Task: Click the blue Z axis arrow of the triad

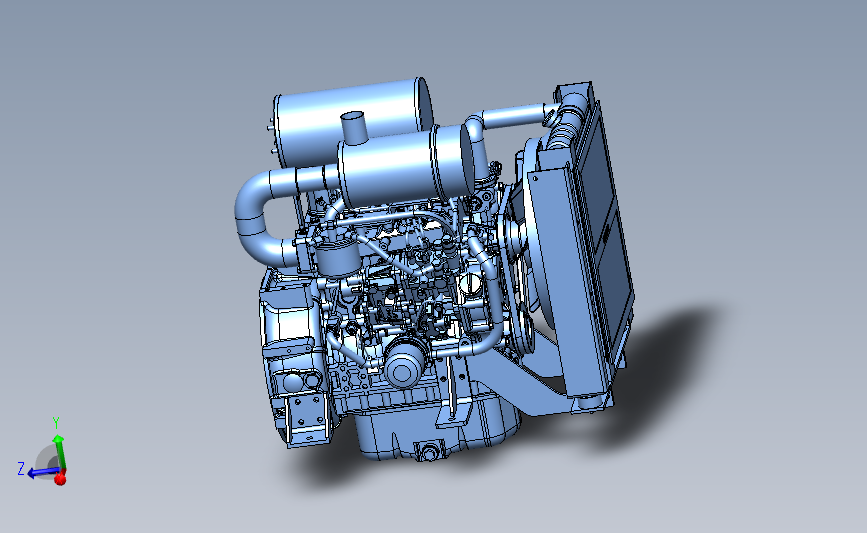Action: 42,472
